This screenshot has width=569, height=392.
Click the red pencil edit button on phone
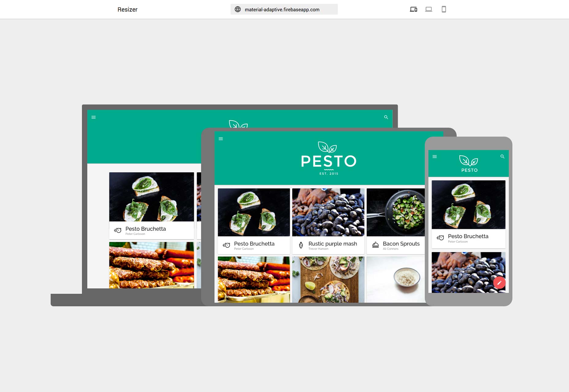(x=499, y=283)
